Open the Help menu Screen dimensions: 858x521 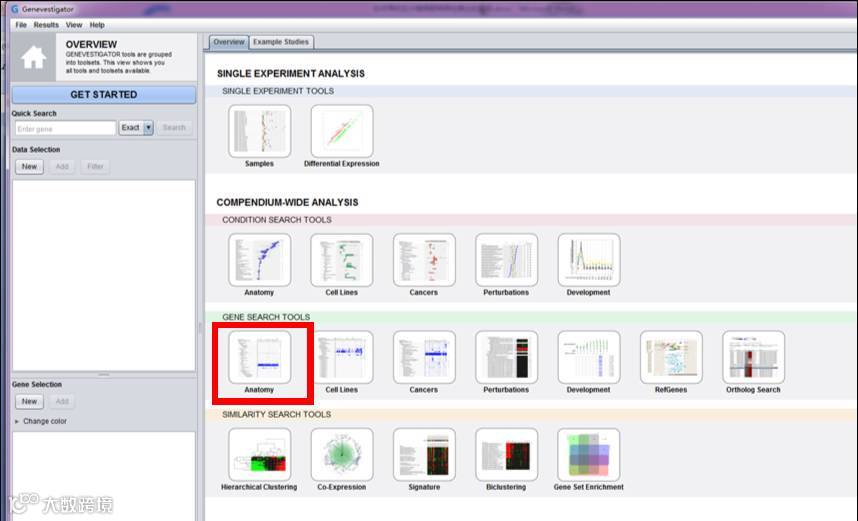point(97,25)
